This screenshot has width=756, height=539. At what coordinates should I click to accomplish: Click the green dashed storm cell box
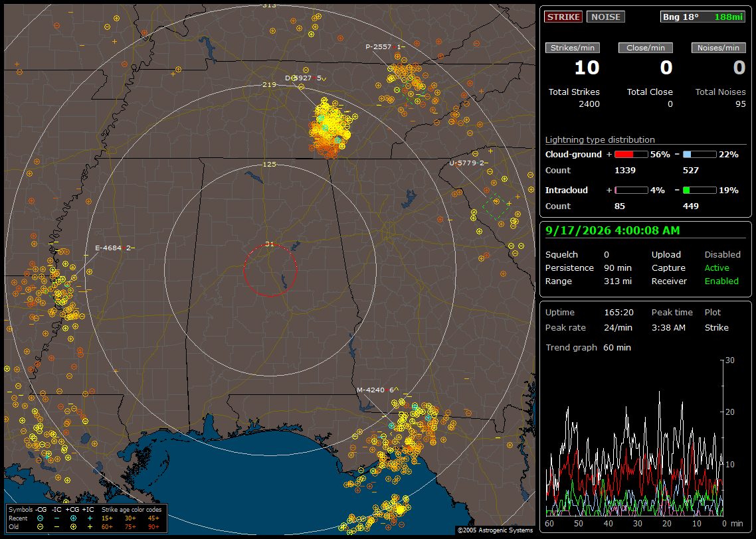[496, 206]
